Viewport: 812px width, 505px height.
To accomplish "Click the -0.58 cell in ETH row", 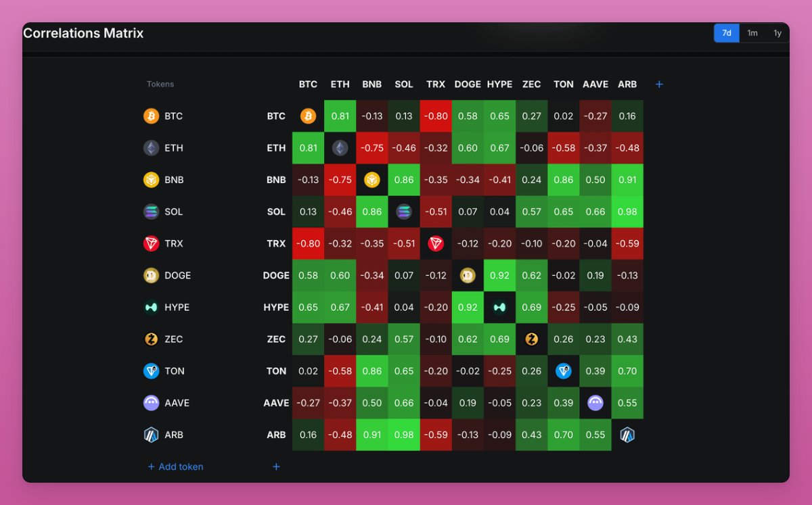I will click(x=564, y=148).
